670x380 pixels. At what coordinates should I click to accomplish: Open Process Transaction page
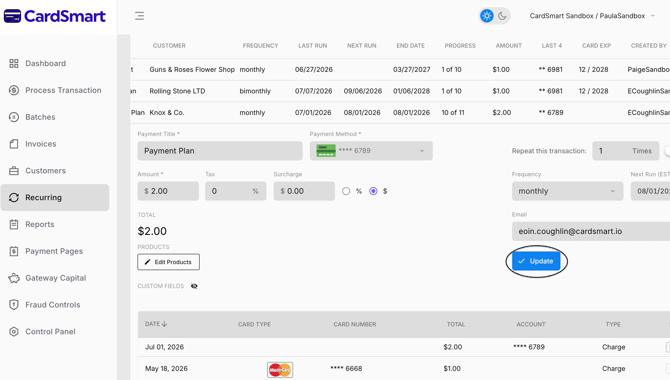click(63, 90)
